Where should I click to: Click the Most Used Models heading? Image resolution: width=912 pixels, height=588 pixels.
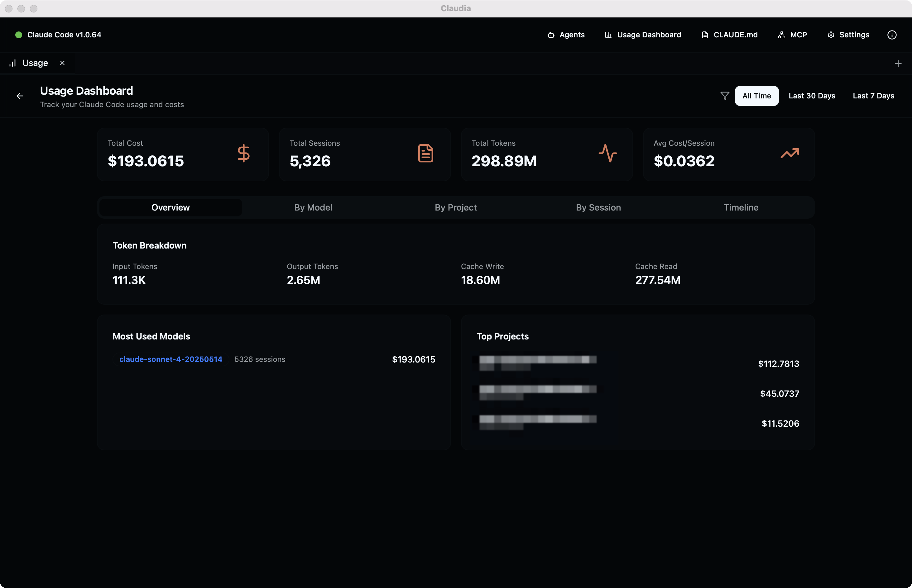coord(151,336)
